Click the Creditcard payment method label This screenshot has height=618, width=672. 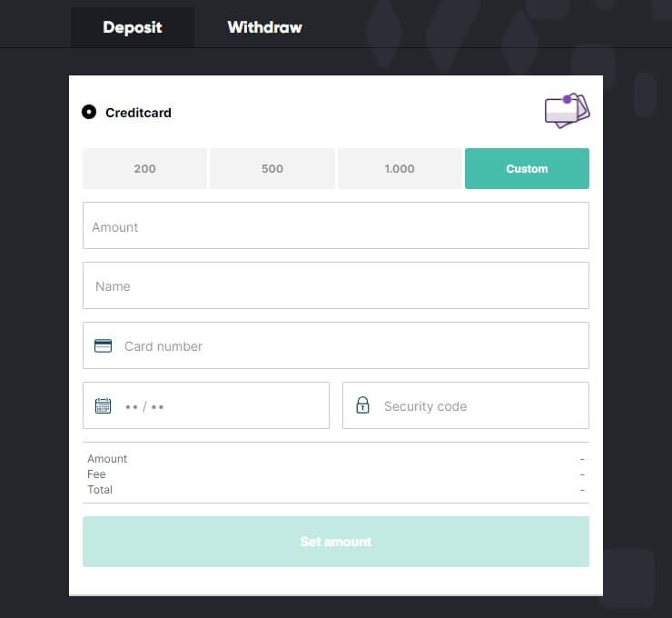[x=138, y=113]
